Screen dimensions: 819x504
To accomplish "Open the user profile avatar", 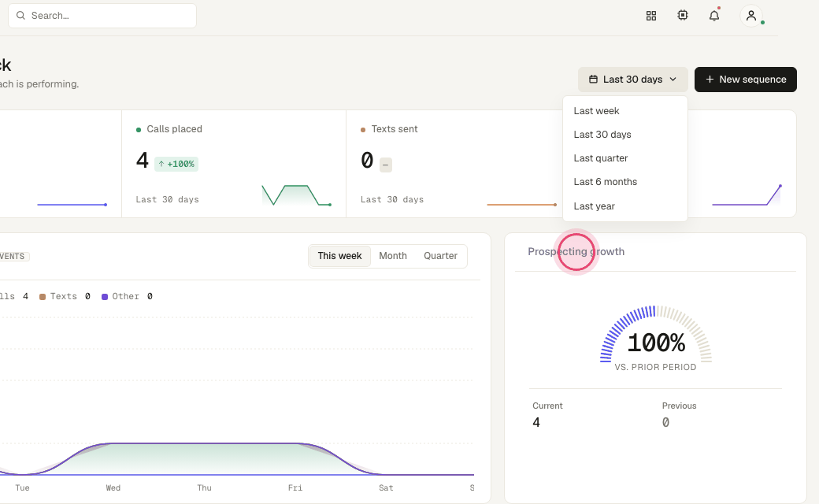I will pyautogui.click(x=751, y=16).
